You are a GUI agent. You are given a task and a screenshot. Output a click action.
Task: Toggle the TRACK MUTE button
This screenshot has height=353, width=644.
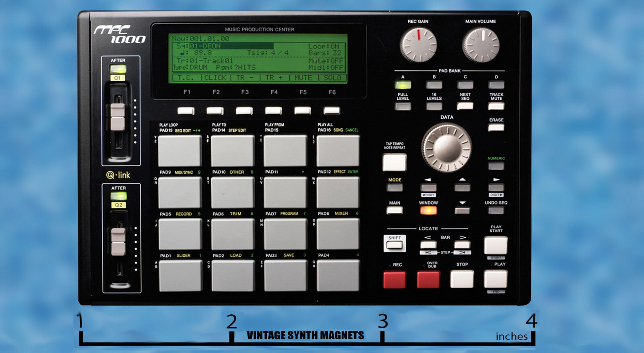pos(496,106)
